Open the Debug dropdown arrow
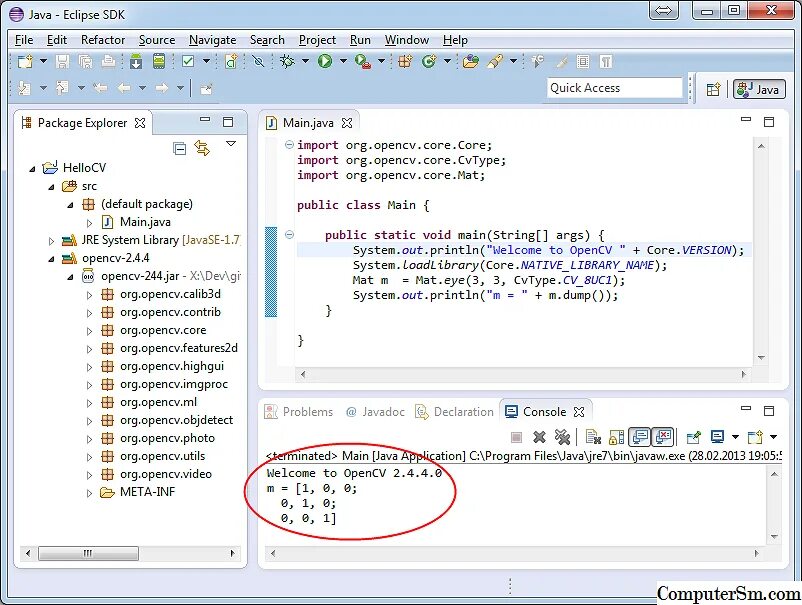Image resolution: width=802 pixels, height=605 pixels. (305, 61)
